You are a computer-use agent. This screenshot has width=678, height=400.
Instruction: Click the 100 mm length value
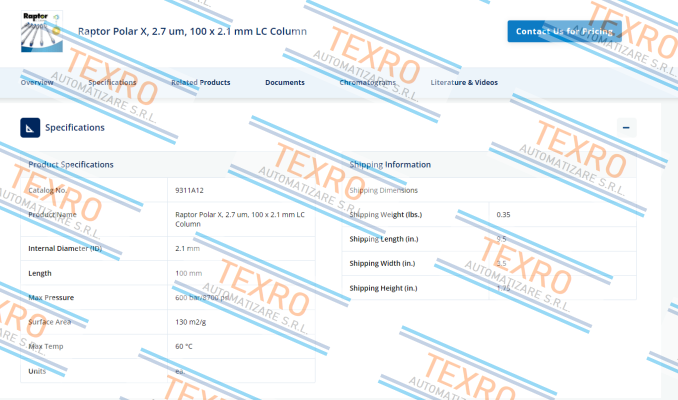coord(189,273)
